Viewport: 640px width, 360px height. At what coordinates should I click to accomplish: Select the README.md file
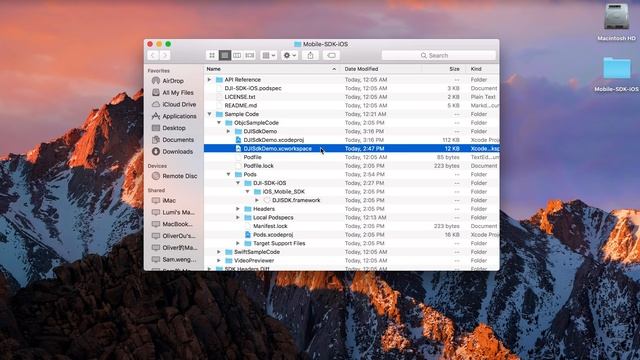coord(351,105)
